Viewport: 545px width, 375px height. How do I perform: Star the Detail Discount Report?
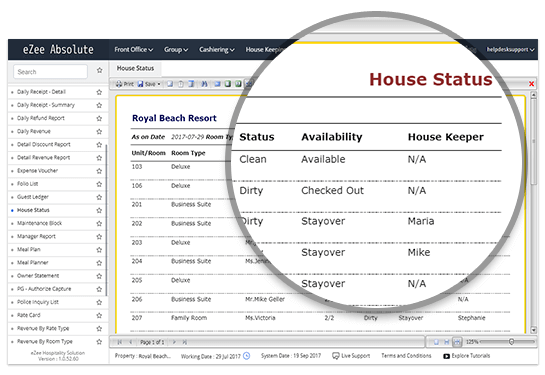(x=99, y=145)
